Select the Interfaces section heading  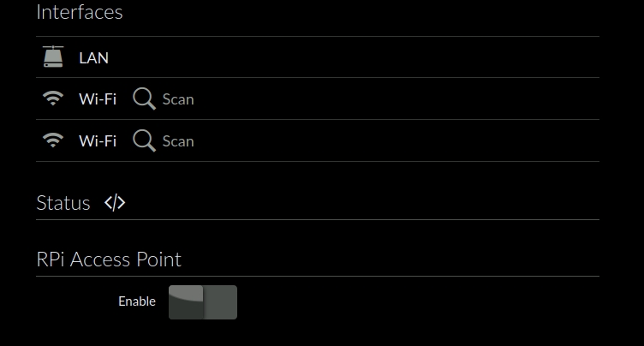click(x=80, y=12)
